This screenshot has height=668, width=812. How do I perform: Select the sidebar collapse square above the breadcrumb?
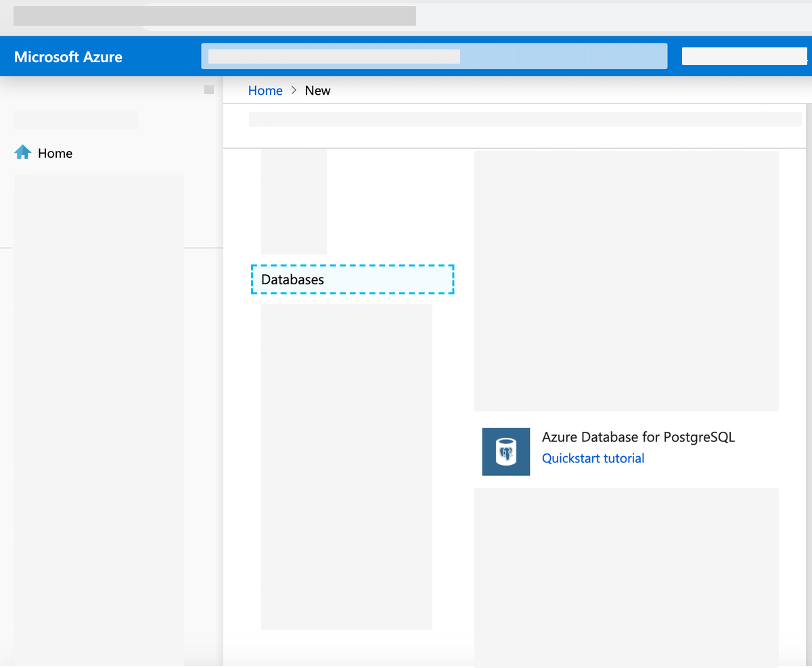pos(208,89)
